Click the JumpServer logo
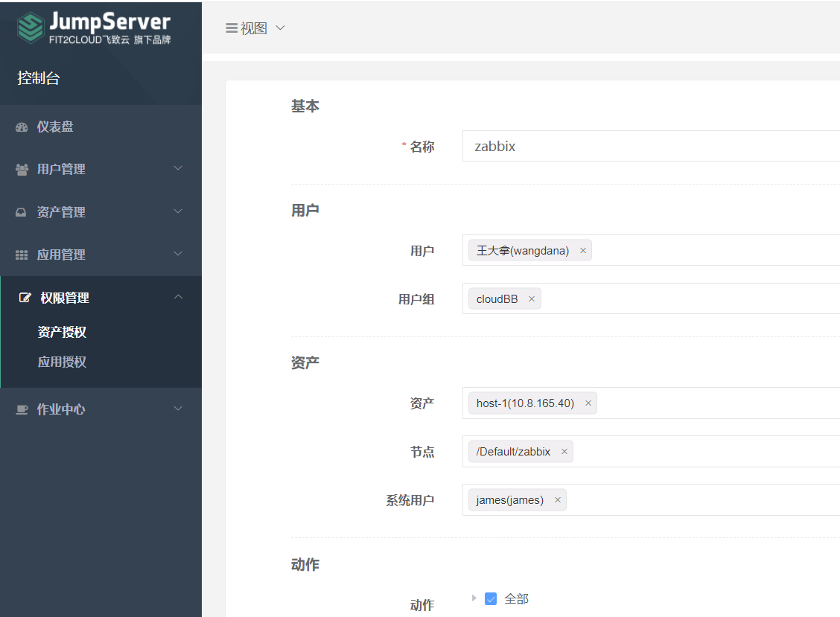Image resolution: width=840 pixels, height=617 pixels. [94, 28]
